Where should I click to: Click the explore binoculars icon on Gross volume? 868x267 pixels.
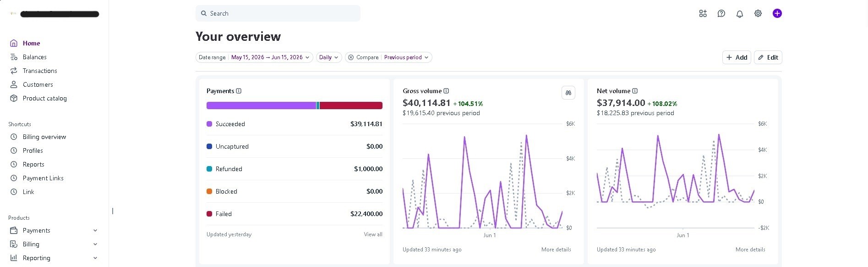tap(568, 93)
